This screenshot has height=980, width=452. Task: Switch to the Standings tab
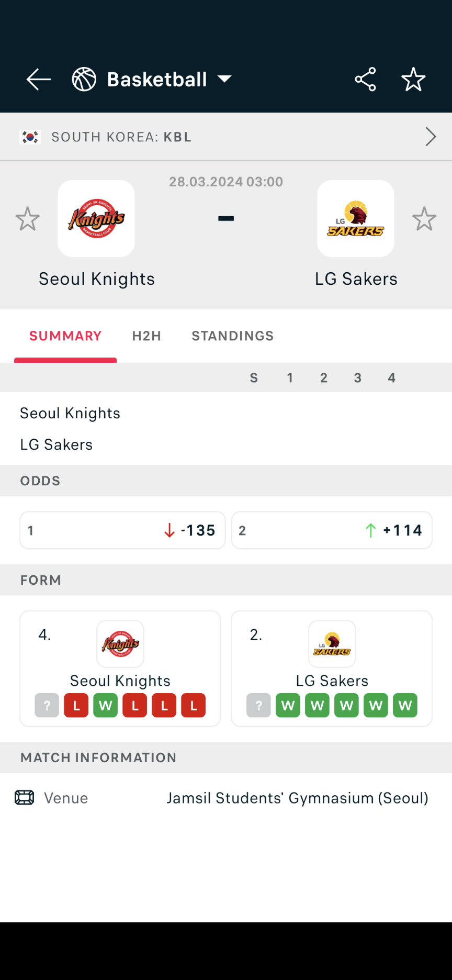pyautogui.click(x=232, y=336)
